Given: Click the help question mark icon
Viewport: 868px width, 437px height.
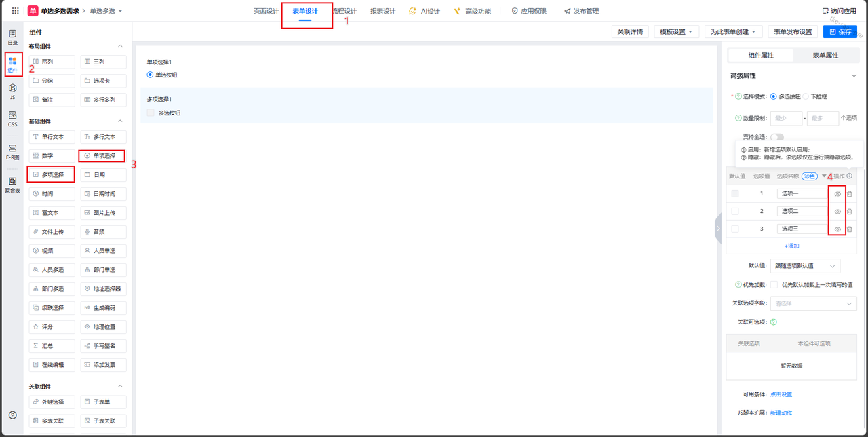Looking at the screenshot, I should [x=12, y=415].
